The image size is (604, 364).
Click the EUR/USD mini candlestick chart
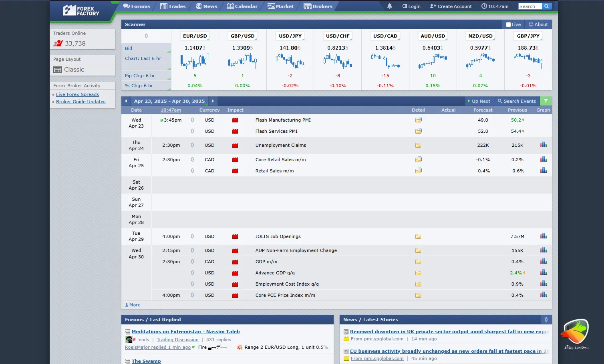[195, 61]
